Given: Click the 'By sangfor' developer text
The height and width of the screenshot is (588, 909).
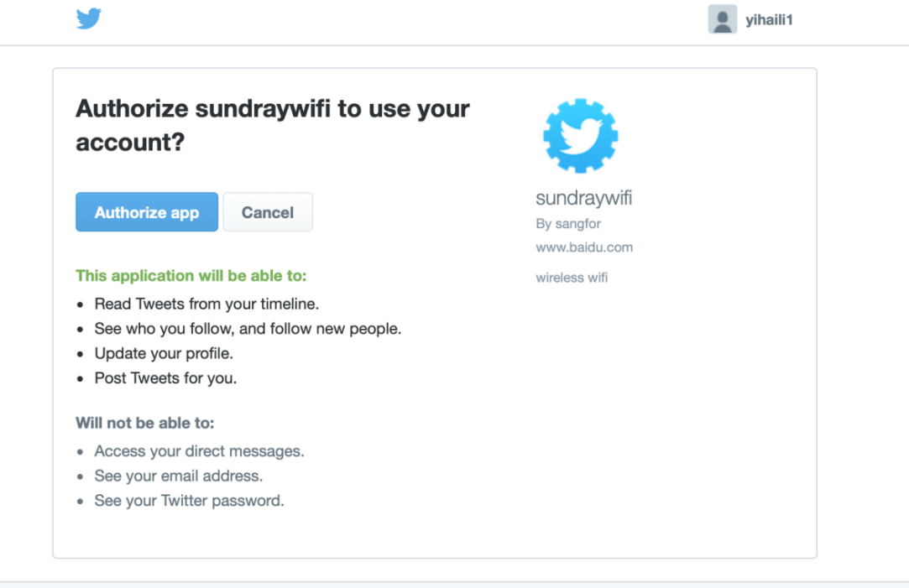Looking at the screenshot, I should (x=568, y=224).
